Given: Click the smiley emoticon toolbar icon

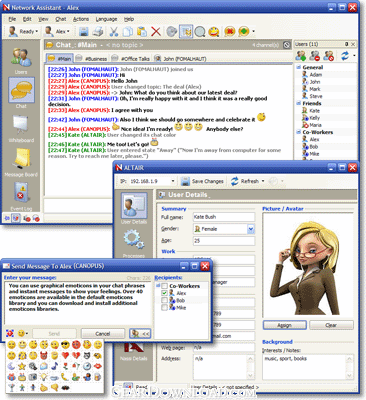Looking at the screenshot, I should click(214, 32).
